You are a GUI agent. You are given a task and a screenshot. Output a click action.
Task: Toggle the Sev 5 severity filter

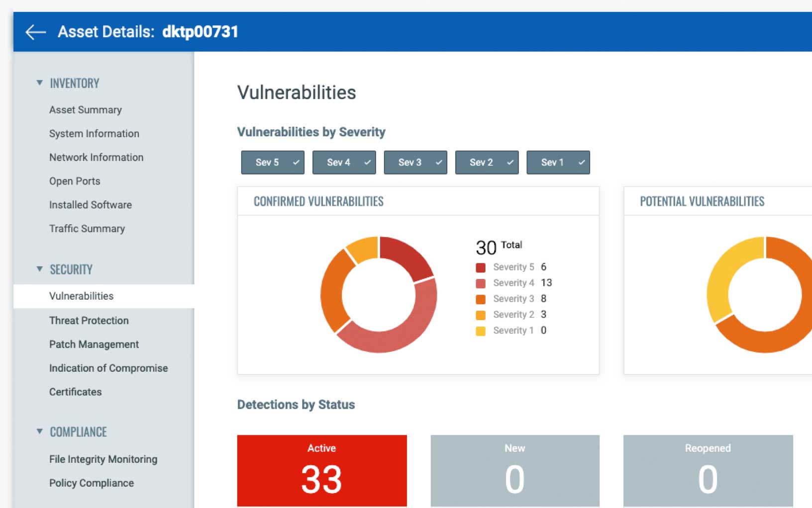(x=273, y=162)
